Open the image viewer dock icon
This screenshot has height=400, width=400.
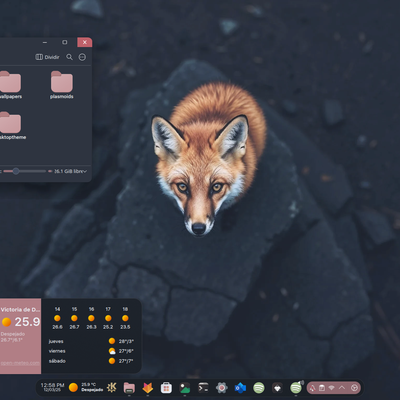tap(185, 388)
